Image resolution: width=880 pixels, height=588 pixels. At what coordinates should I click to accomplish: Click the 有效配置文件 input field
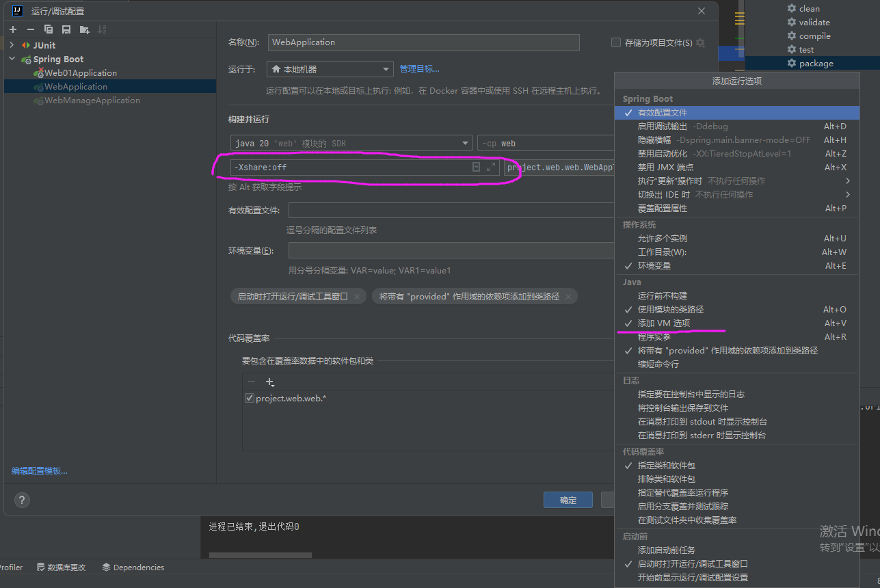pos(451,210)
